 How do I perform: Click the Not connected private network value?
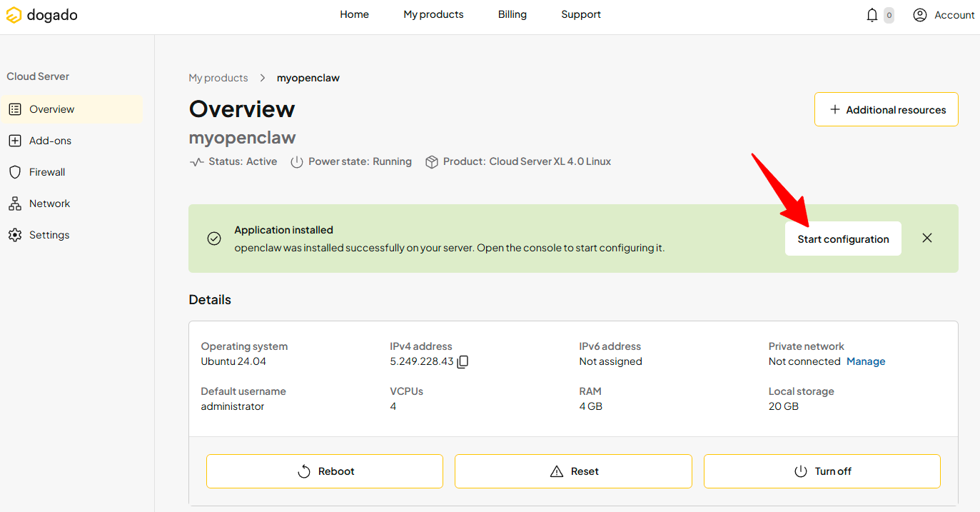coord(804,361)
